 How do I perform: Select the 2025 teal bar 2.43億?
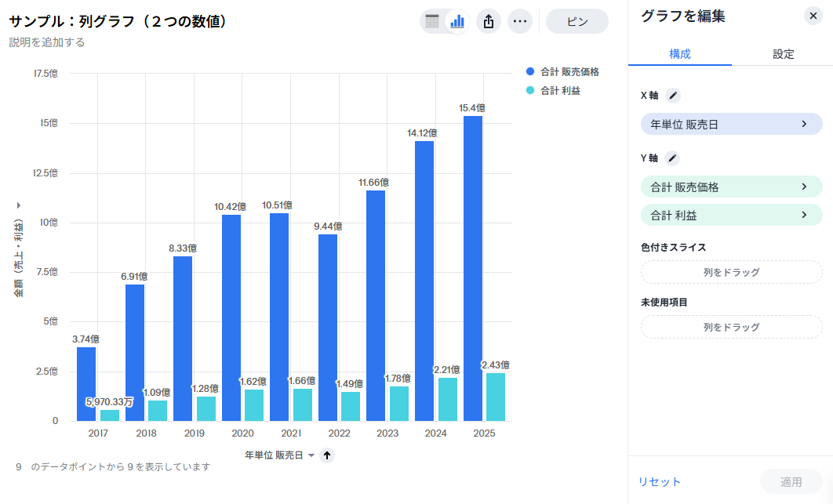pos(496,397)
